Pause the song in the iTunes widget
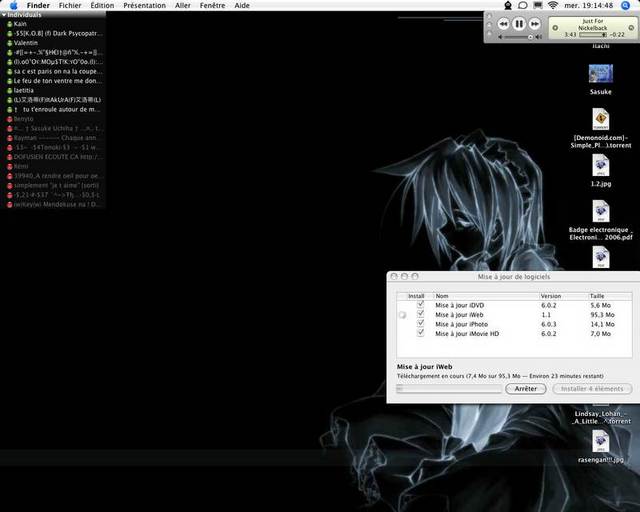This screenshot has width=640, height=512. (519, 23)
